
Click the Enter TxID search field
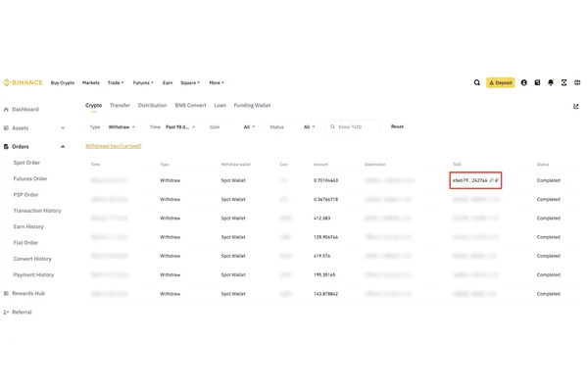pyautogui.click(x=353, y=127)
